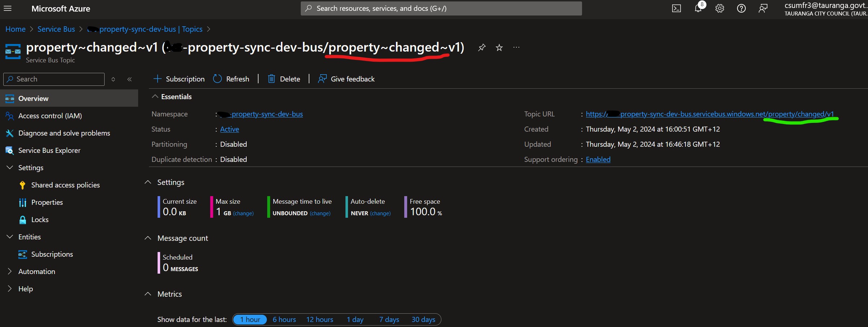
Task: Select the 30 days time range
Action: [x=423, y=319]
